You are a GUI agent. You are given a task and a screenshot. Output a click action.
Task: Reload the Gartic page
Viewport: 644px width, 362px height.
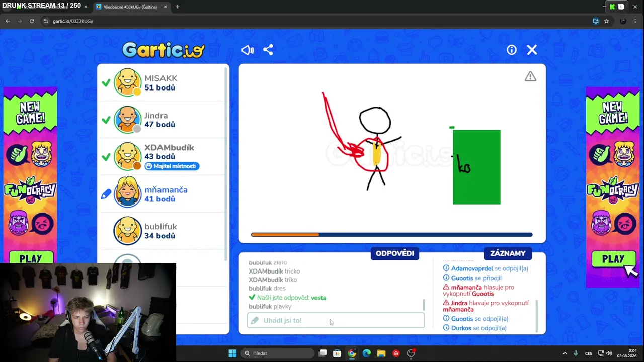32,21
